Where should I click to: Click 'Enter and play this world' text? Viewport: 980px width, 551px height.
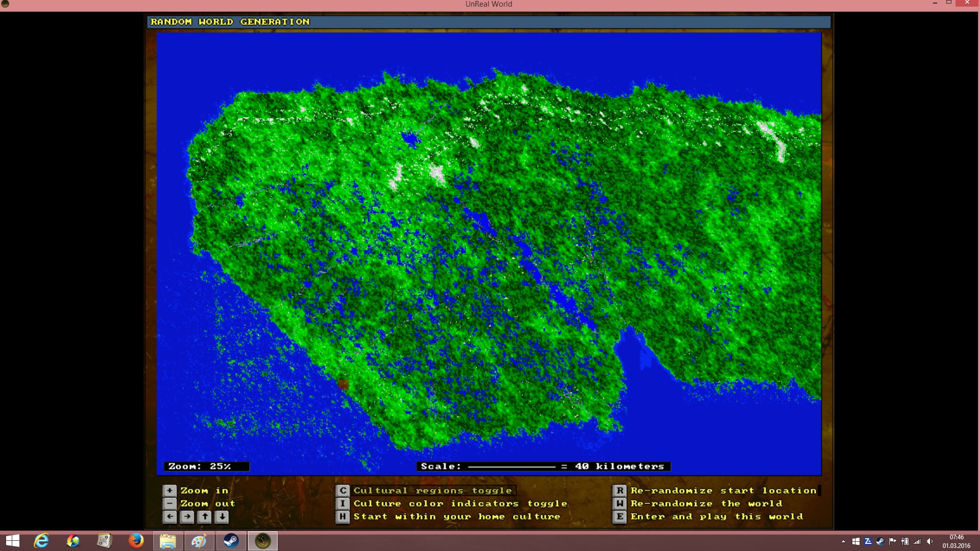[717, 517]
